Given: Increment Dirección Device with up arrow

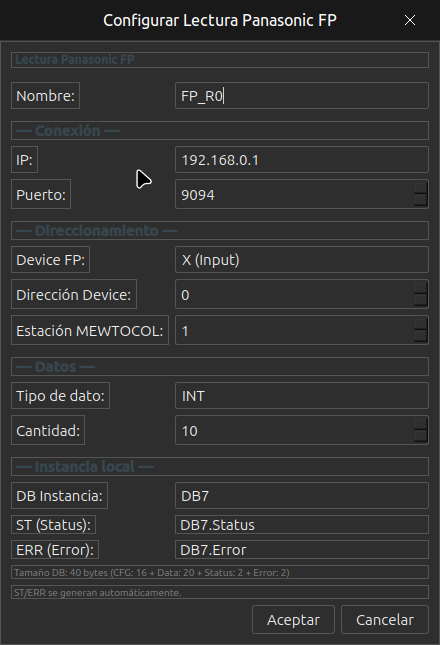Looking at the screenshot, I should tap(421, 288).
